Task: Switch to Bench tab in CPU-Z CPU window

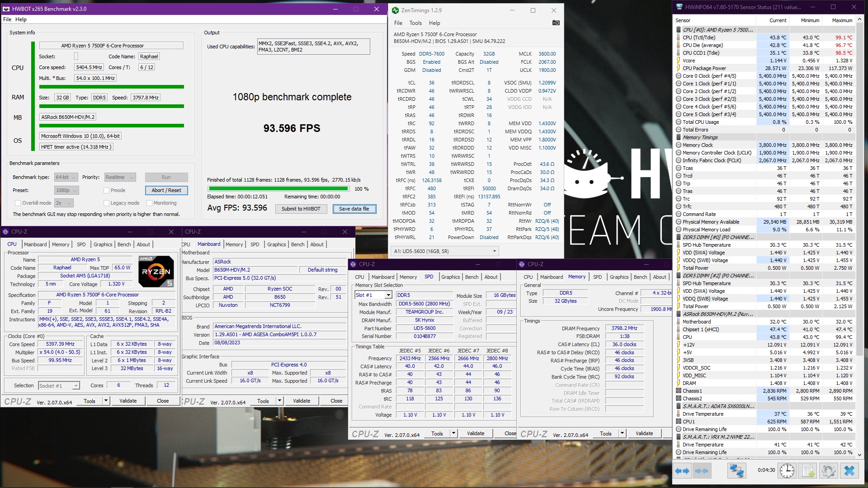Action: 124,244
